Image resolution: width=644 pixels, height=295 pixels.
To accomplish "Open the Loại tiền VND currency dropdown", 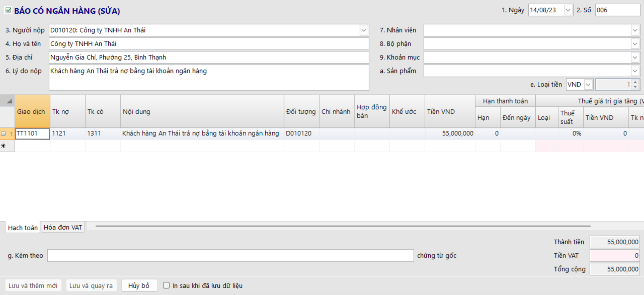I will (x=588, y=84).
